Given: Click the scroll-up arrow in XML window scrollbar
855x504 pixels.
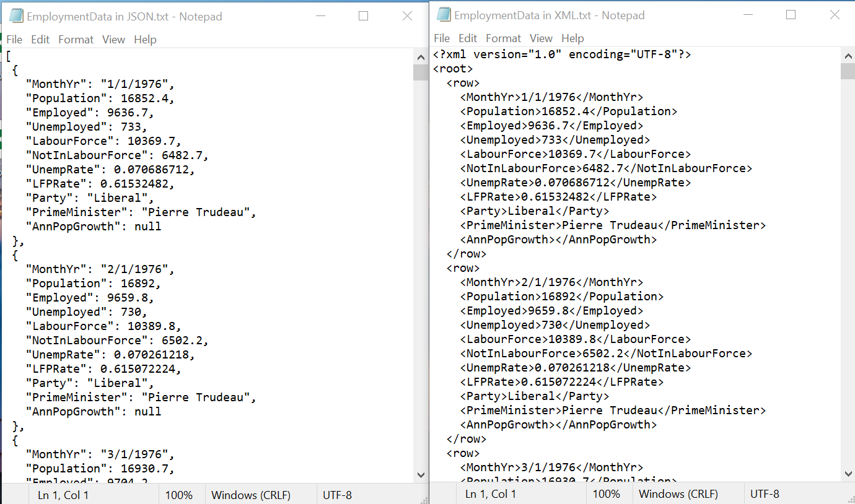Looking at the screenshot, I should click(848, 55).
